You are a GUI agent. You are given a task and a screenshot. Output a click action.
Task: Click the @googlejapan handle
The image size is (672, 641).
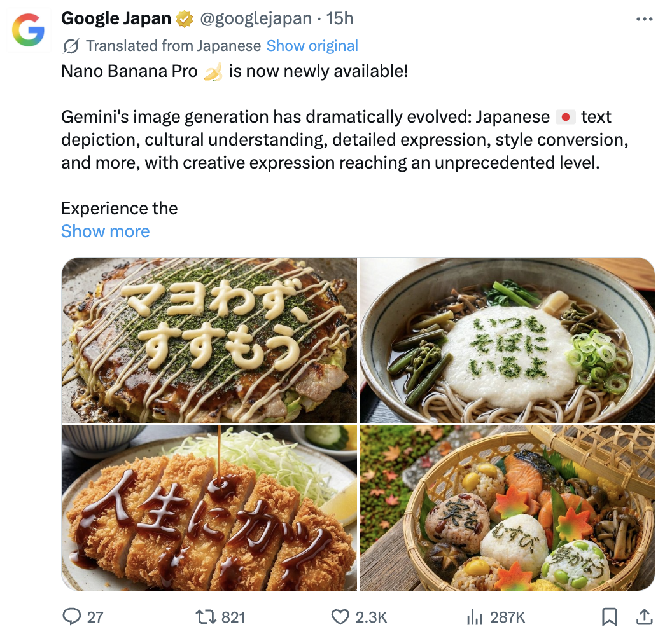point(256,19)
